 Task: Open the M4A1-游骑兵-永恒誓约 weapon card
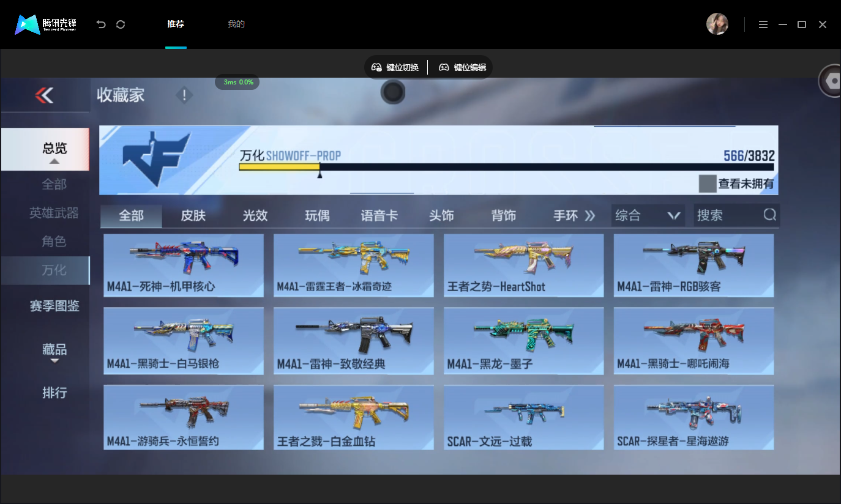pyautogui.click(x=184, y=418)
